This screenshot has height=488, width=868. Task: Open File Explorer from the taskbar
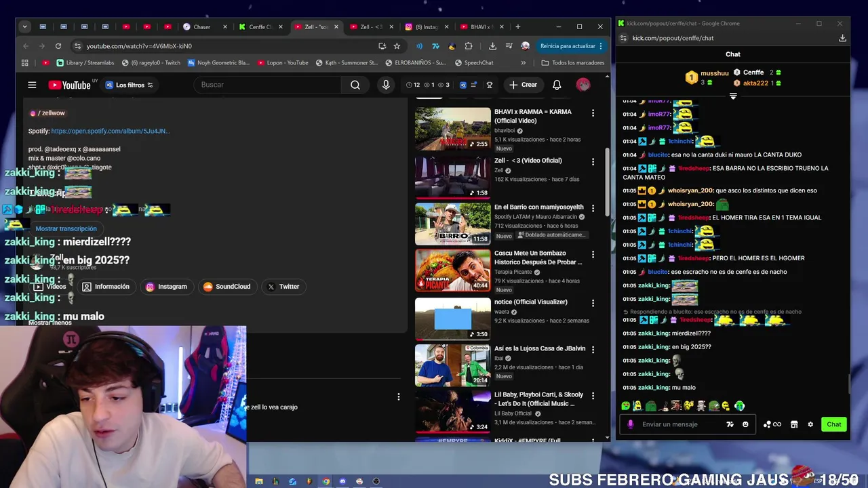258,481
